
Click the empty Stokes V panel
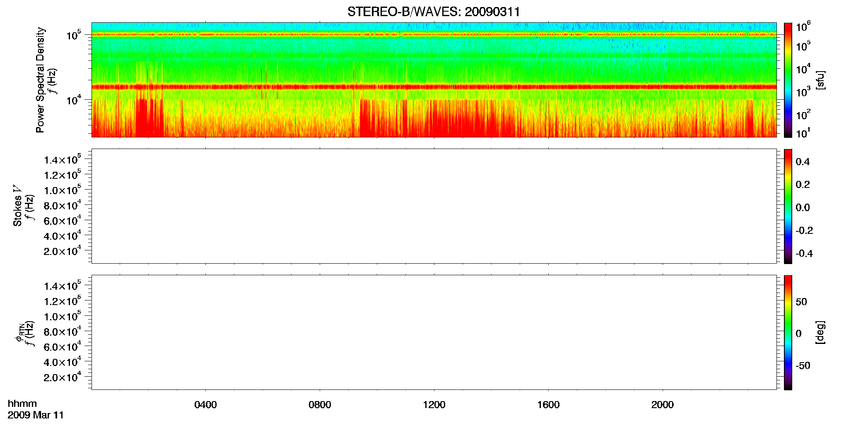(x=434, y=206)
